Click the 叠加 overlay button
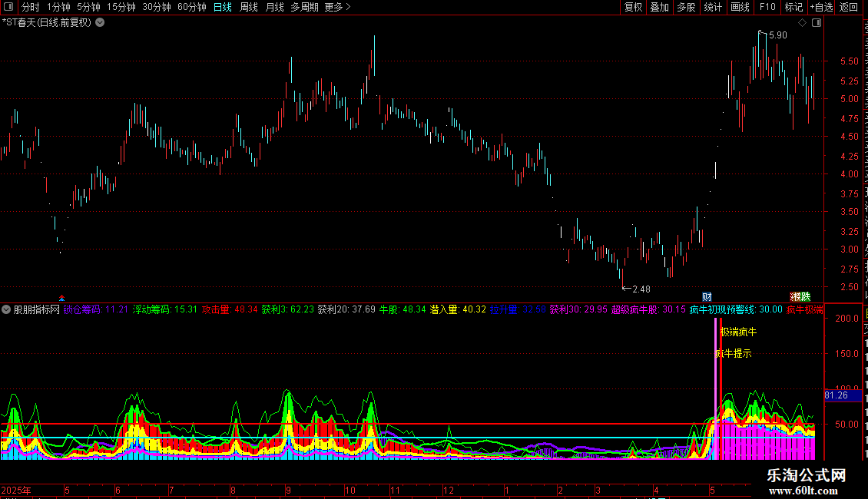The image size is (868, 499). 659,7
